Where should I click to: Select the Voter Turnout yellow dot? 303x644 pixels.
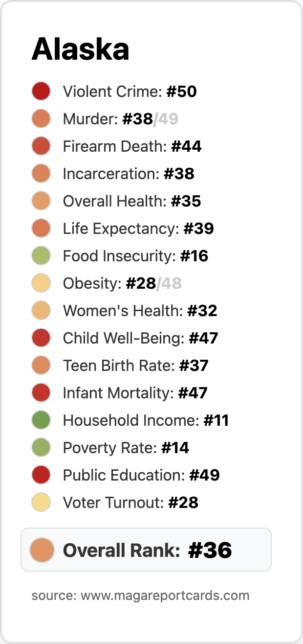42,503
